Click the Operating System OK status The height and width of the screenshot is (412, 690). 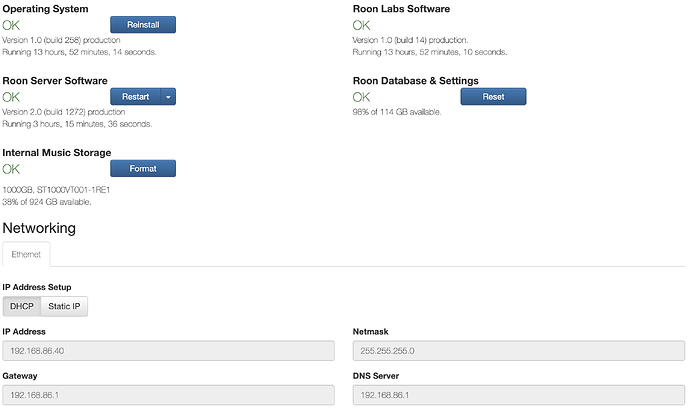[12, 24]
